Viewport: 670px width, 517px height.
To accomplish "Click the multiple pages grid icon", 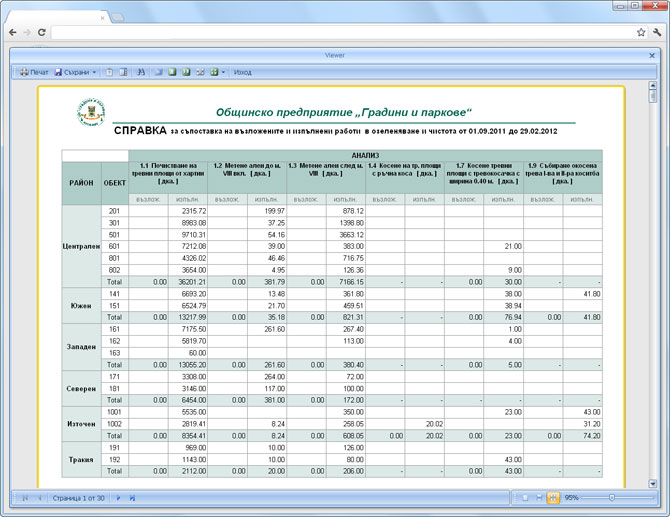I will point(214,72).
